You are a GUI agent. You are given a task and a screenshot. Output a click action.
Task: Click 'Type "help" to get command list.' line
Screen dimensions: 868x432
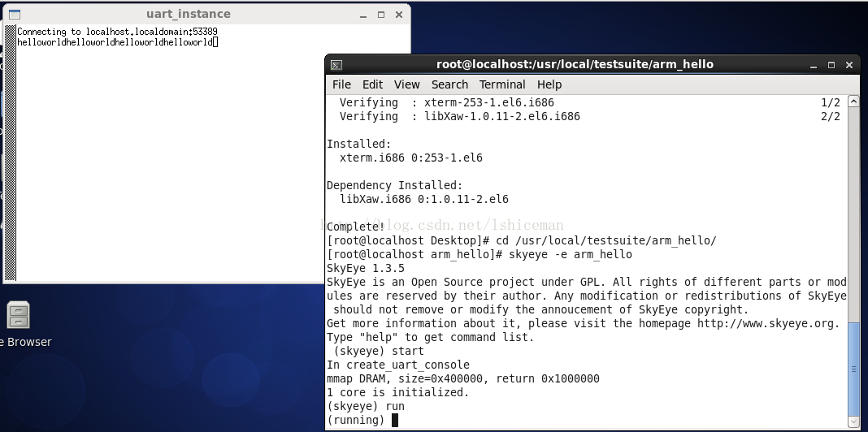pos(430,338)
